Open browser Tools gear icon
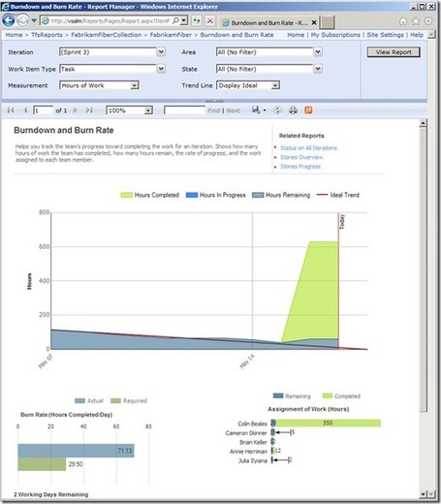Image resolution: width=441 pixels, height=504 pixels. pos(428,21)
